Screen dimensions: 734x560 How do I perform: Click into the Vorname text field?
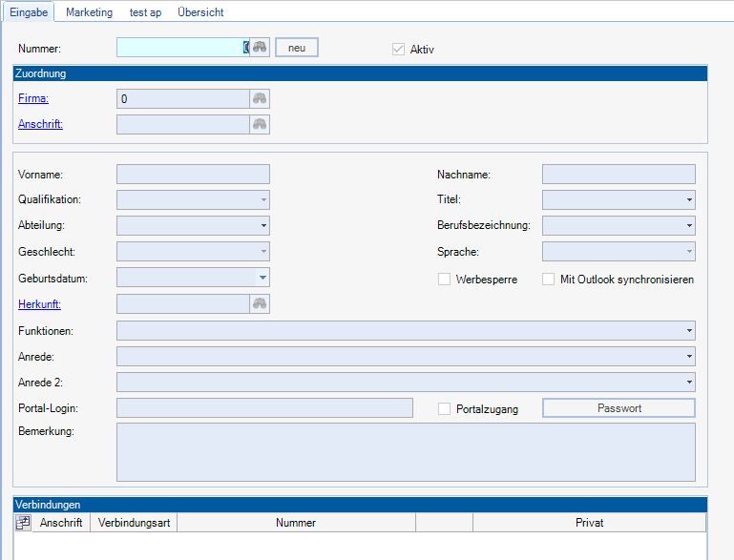[x=193, y=174]
